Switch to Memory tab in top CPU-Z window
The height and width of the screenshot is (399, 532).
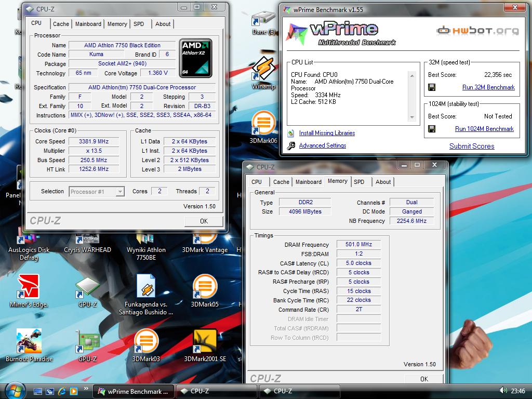117,24
